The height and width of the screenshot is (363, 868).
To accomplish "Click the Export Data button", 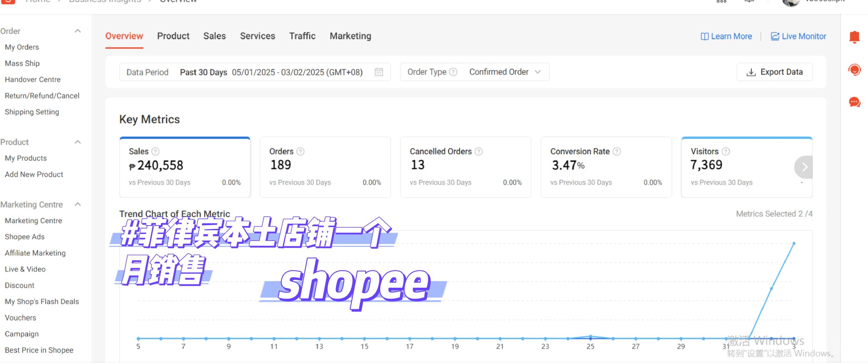I will pyautogui.click(x=774, y=72).
